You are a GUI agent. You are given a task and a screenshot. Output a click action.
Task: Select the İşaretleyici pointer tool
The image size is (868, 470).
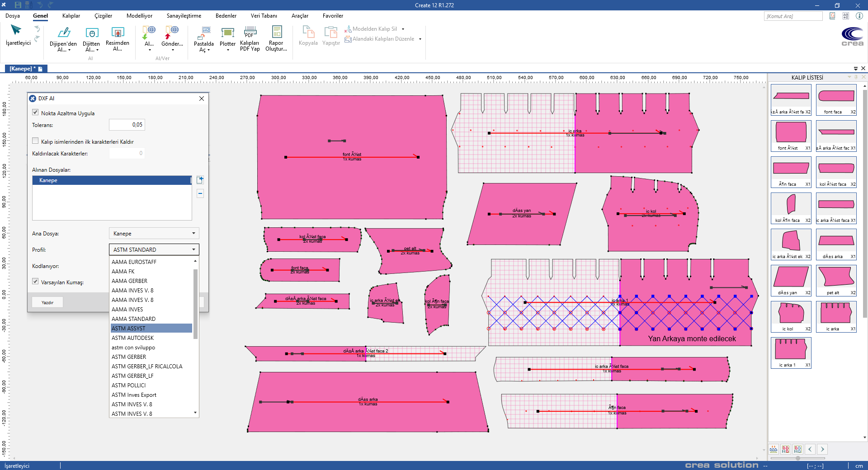tap(17, 31)
